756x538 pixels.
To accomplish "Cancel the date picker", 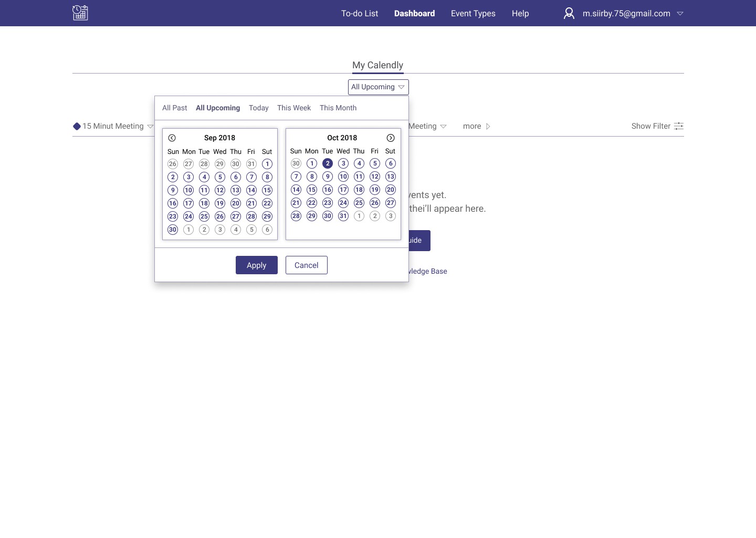I will pos(307,265).
